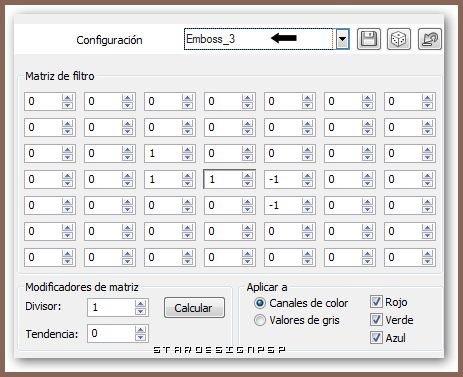463x377 pixels.
Task: Increase Tendencia with its up arrow
Action: [141, 329]
